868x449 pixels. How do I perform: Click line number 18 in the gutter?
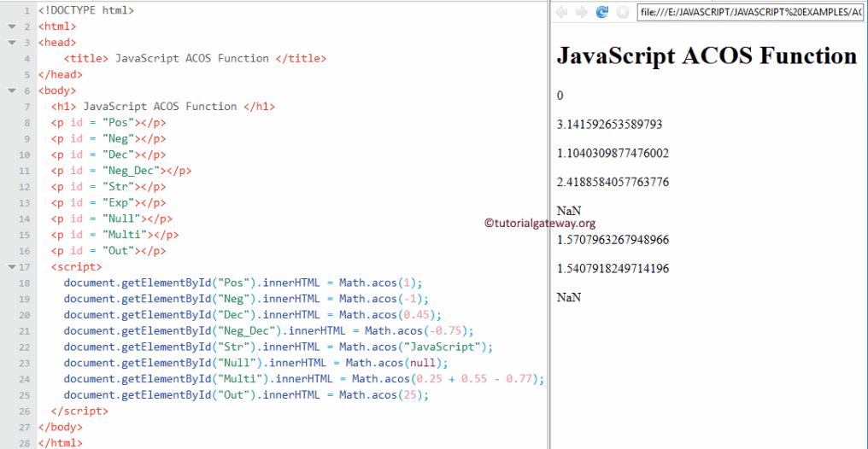pos(24,283)
